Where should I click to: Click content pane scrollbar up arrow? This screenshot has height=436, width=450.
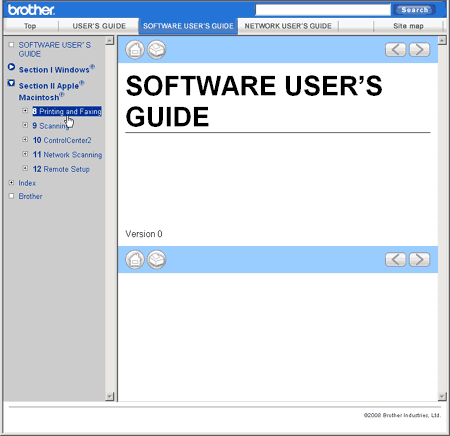pyautogui.click(x=442, y=41)
